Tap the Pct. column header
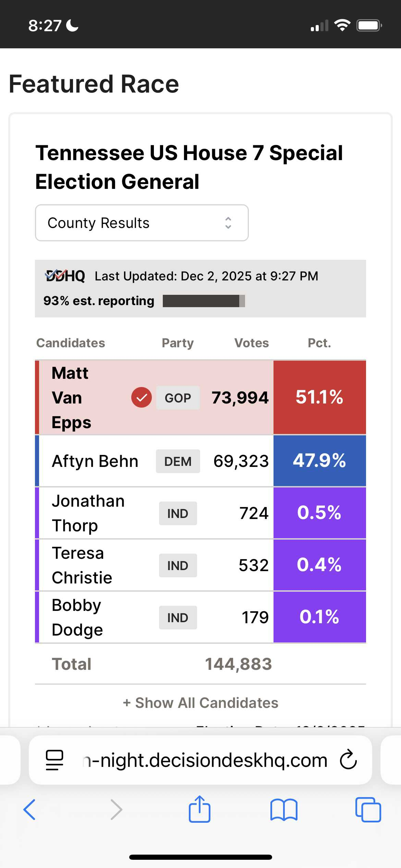 click(319, 343)
